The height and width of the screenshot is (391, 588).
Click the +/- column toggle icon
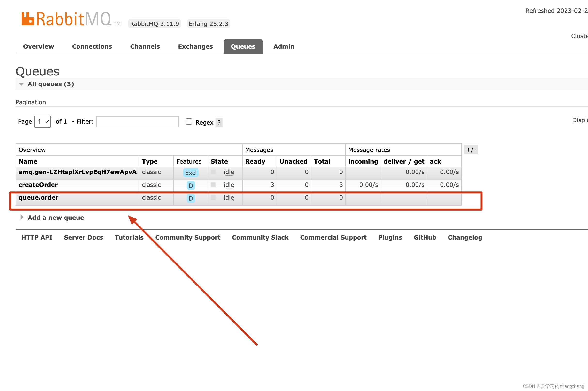[471, 150]
